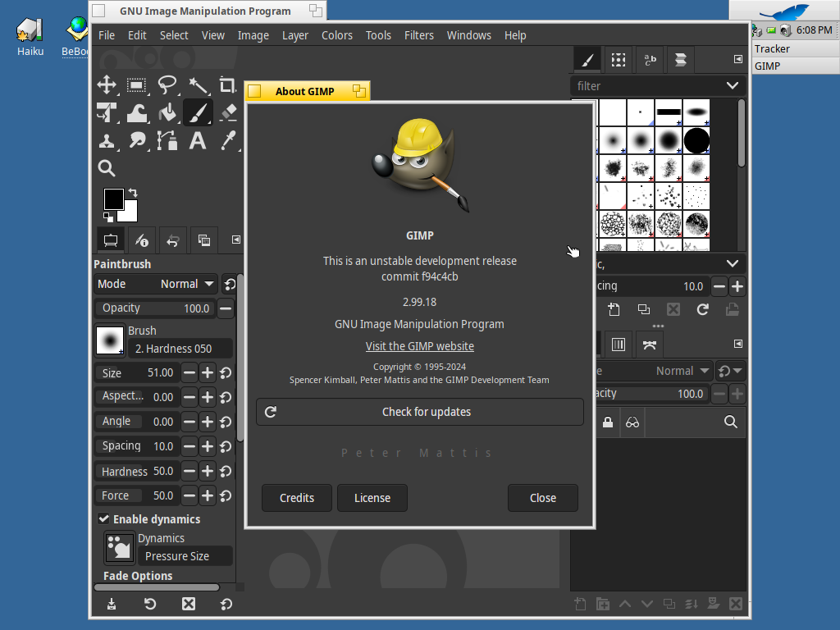Increase brush Size with plus button
The width and height of the screenshot is (840, 630).
(x=208, y=373)
